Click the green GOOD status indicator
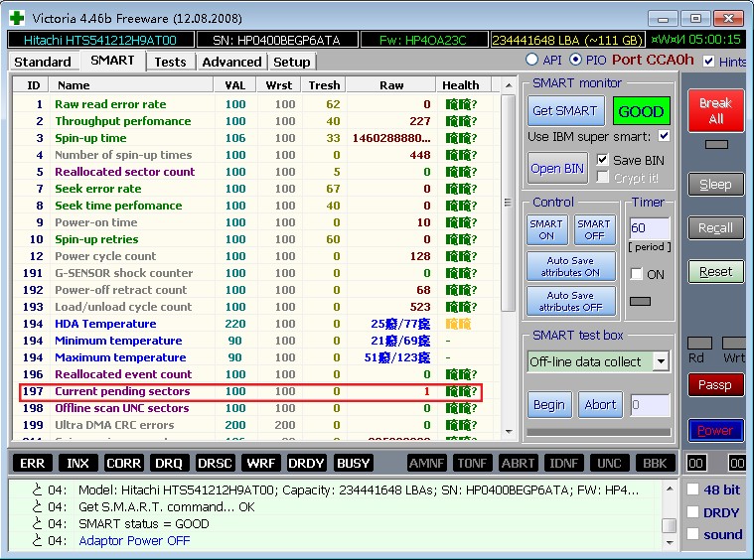This screenshot has width=754, height=560. [x=641, y=111]
